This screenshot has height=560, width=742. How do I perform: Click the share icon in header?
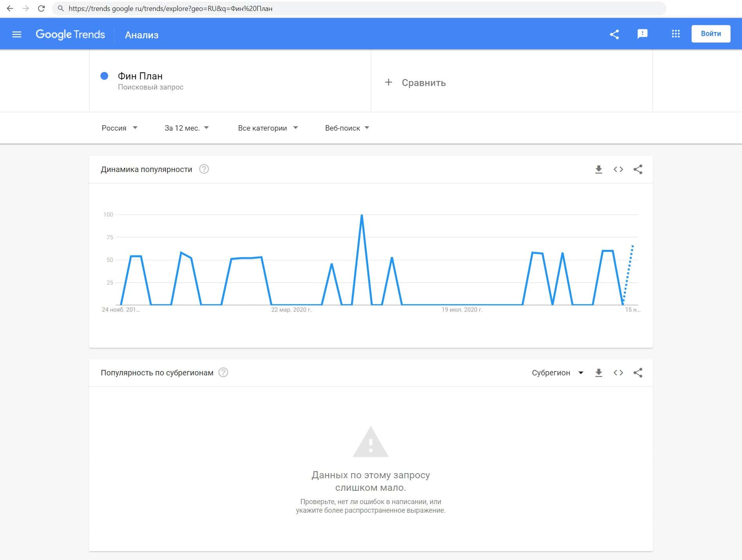coord(614,34)
